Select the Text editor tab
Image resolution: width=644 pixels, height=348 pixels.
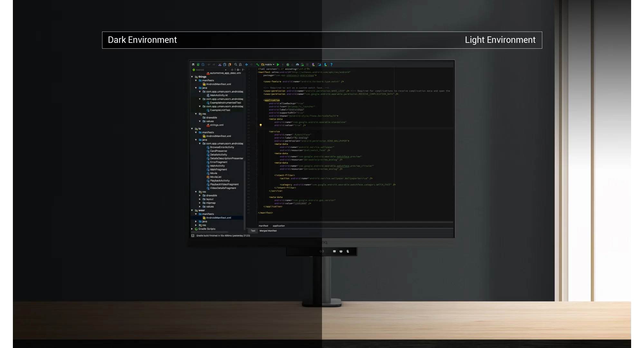253,231
